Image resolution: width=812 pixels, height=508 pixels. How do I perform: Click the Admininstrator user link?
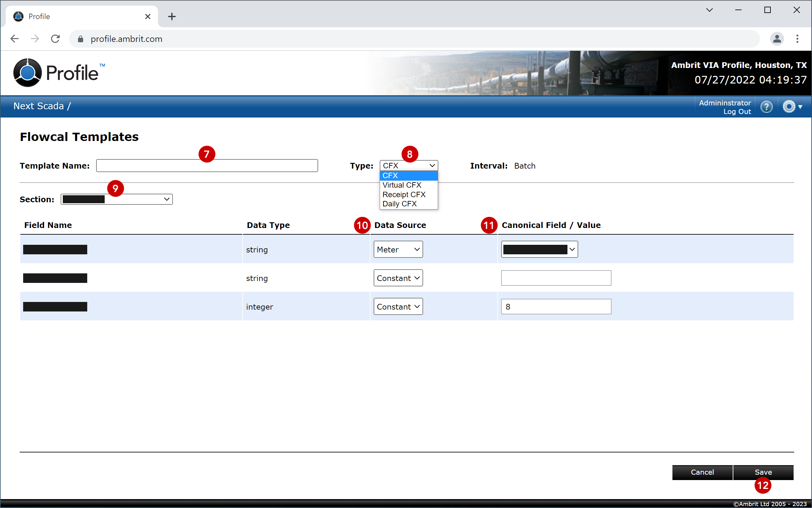click(x=725, y=103)
